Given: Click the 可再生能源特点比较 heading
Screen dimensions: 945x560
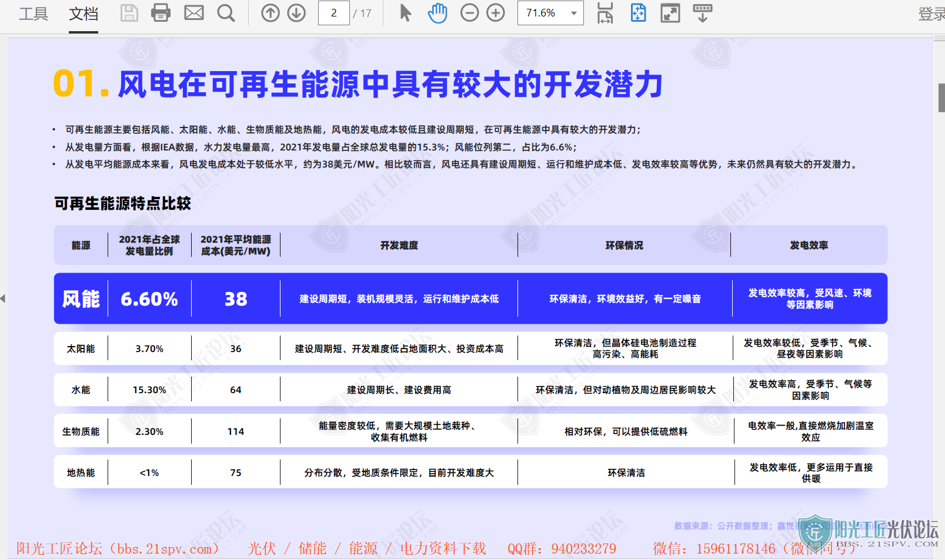Looking at the screenshot, I should [123, 204].
